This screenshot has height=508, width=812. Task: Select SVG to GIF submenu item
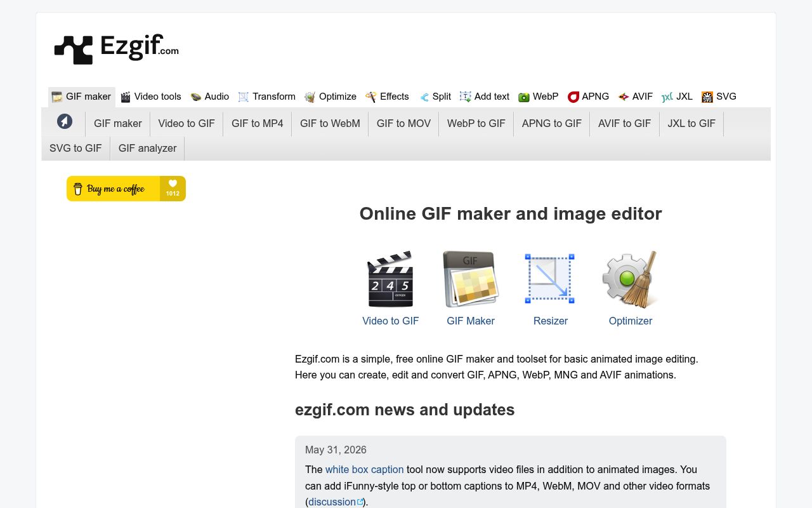pos(75,148)
